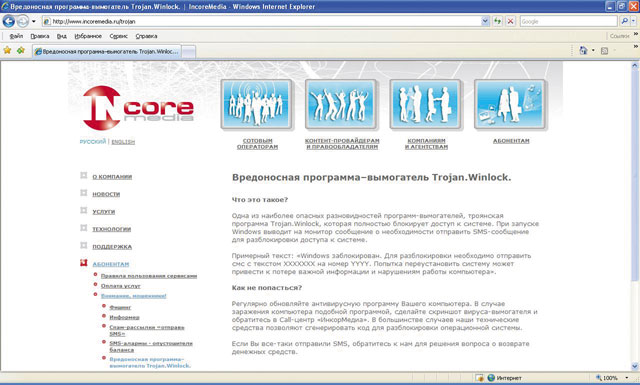Open Вредоносная программа-вымогатель Trojan.Winlock sublink
Viewport: 640px width, 385px height.
(150, 363)
